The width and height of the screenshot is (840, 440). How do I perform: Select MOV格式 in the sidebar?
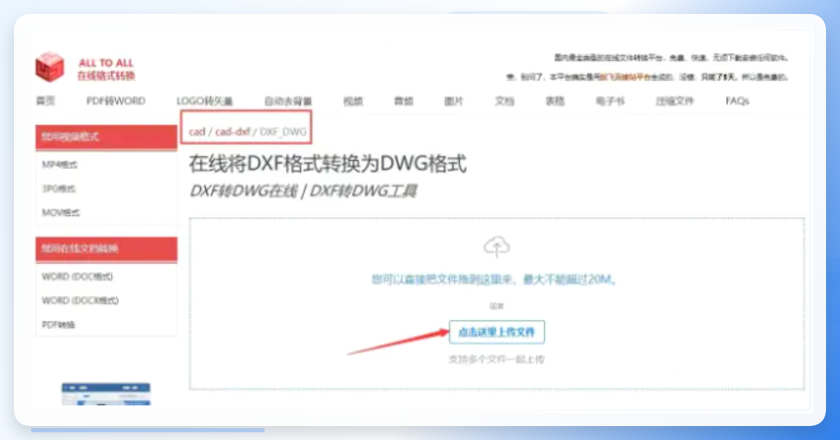(x=61, y=213)
